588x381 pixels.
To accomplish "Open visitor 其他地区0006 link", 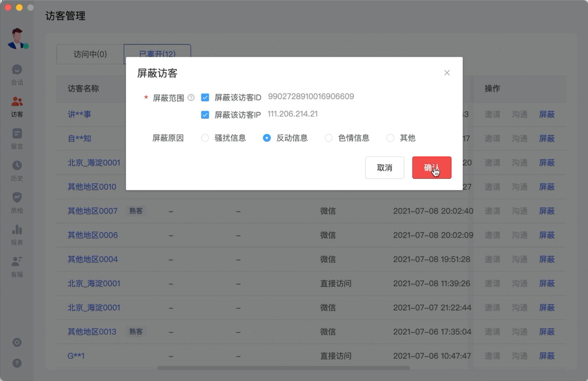I will click(92, 235).
